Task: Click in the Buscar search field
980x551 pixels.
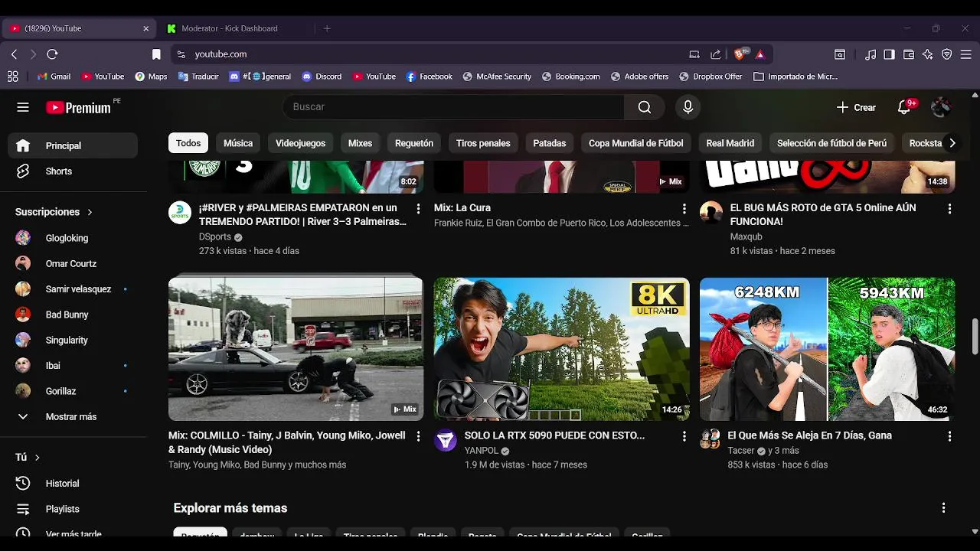Action: click(x=453, y=107)
